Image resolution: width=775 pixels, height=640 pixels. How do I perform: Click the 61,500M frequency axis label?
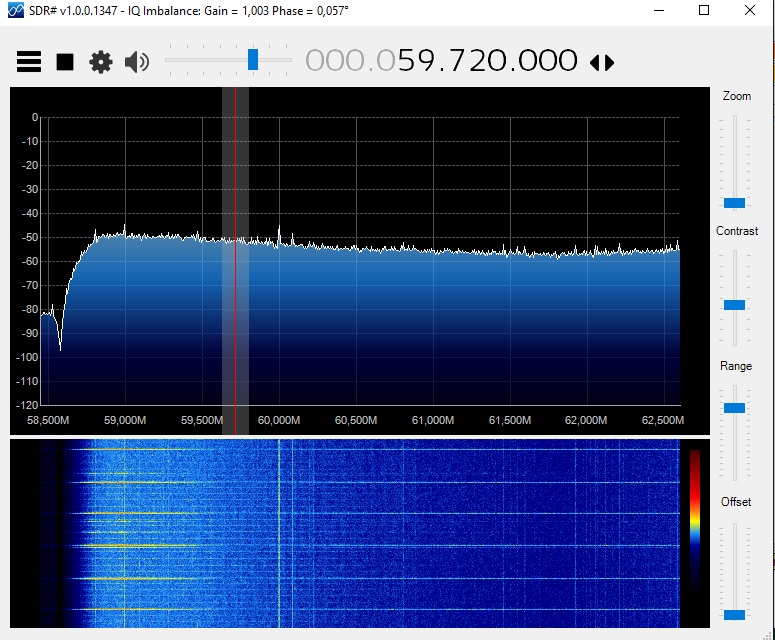click(x=510, y=421)
